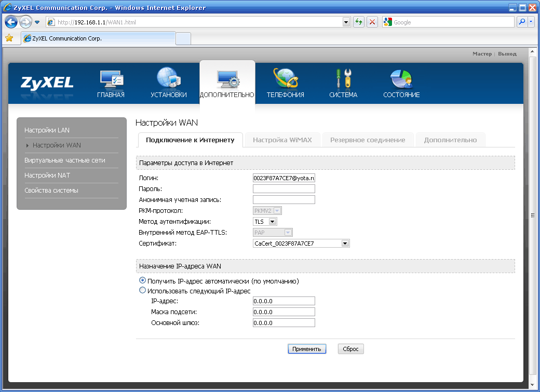Click the ZyXEL logo
Screen dimensions: 540x392
tap(47, 83)
